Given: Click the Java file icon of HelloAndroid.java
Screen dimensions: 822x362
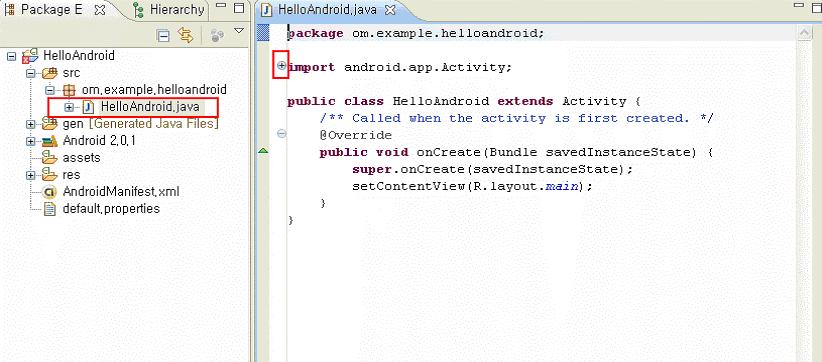Looking at the screenshot, I should click(89, 107).
